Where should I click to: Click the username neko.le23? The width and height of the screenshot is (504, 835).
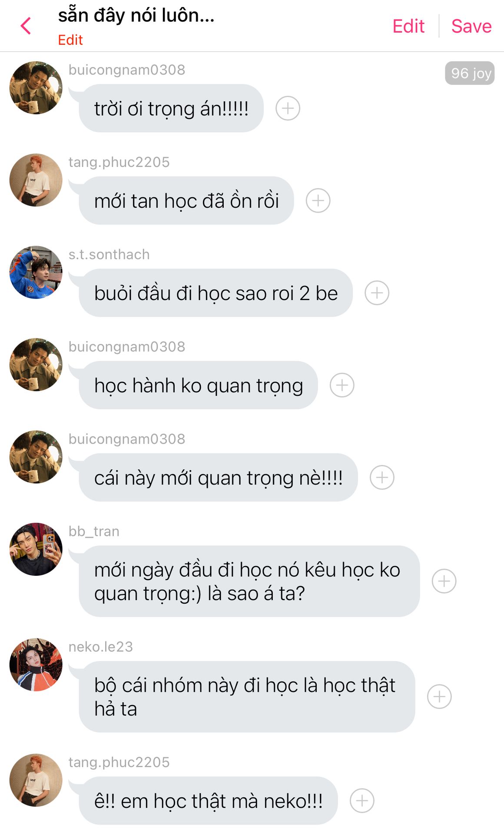101,647
